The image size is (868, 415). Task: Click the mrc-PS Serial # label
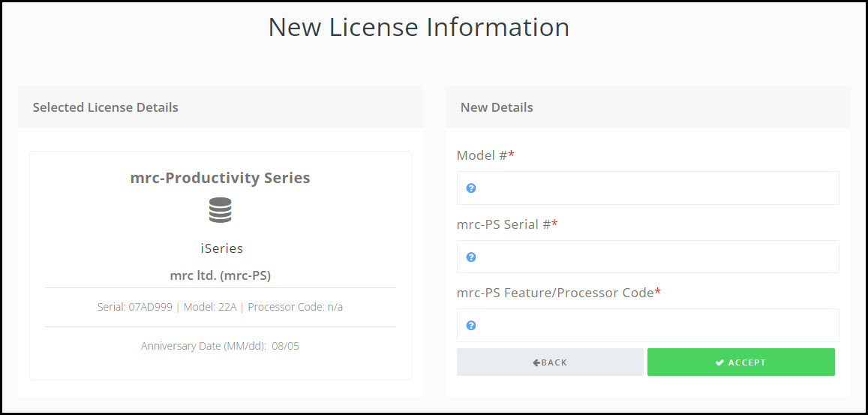tap(507, 224)
